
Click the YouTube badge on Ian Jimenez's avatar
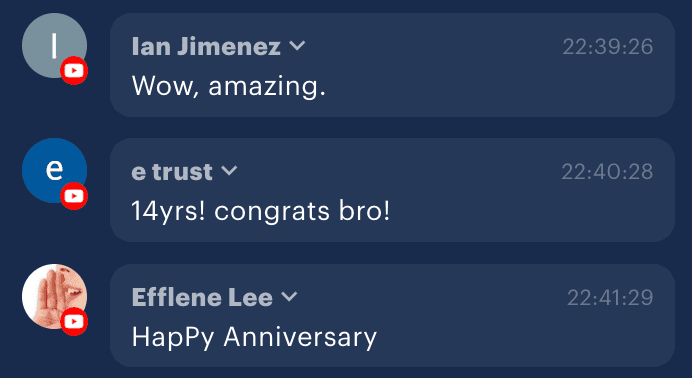point(74,71)
